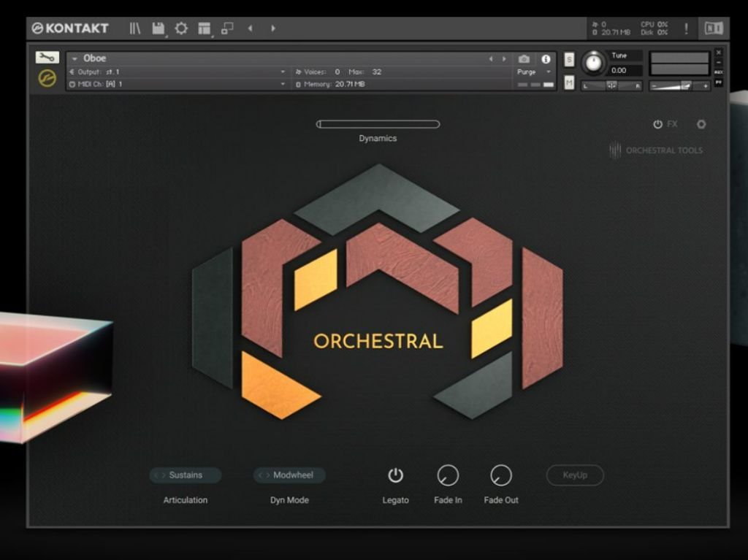Click the ORCHESTRAL title text
This screenshot has width=748, height=560.
[378, 341]
